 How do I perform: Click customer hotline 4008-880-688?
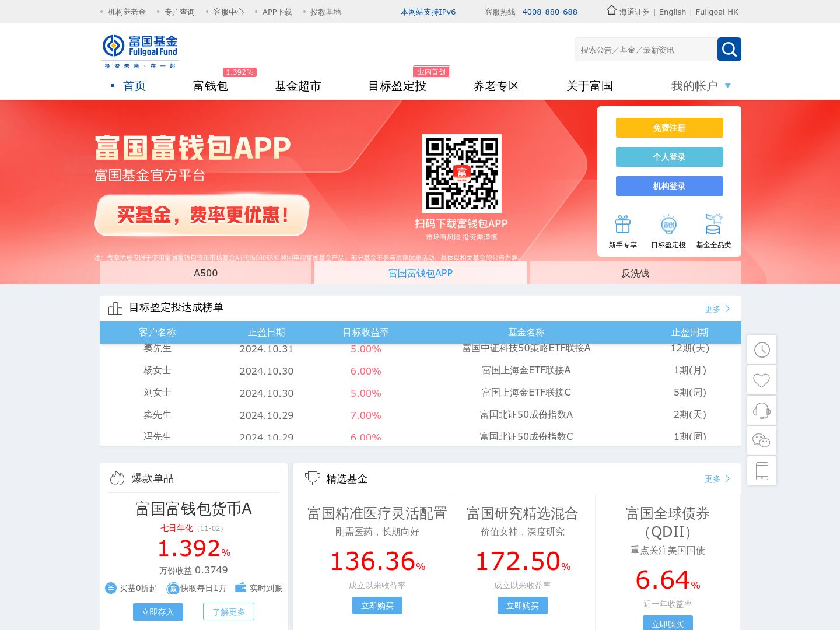coord(549,12)
